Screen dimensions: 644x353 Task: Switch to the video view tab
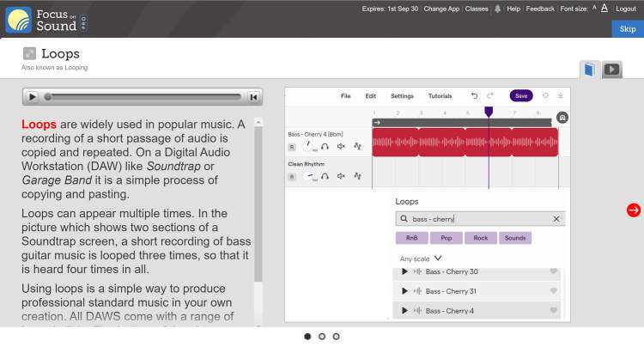pos(612,70)
